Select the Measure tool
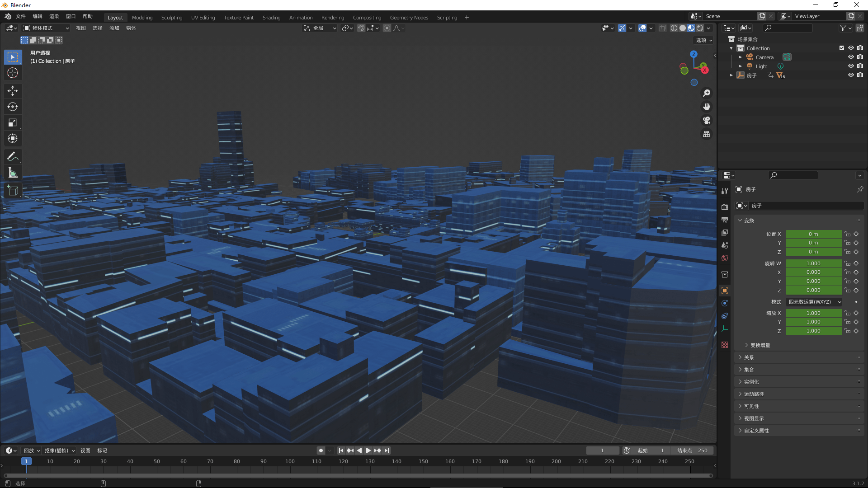 coord(13,173)
